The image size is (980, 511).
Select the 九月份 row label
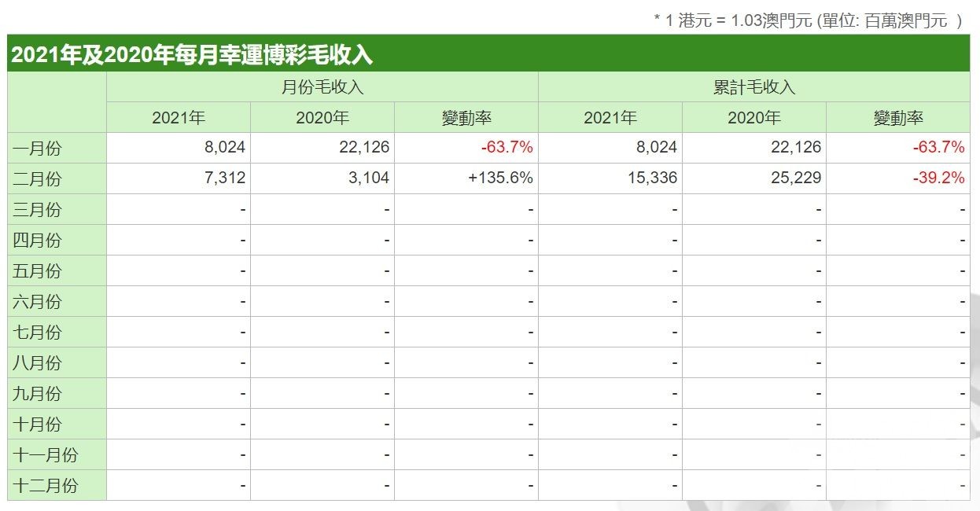click(37, 393)
